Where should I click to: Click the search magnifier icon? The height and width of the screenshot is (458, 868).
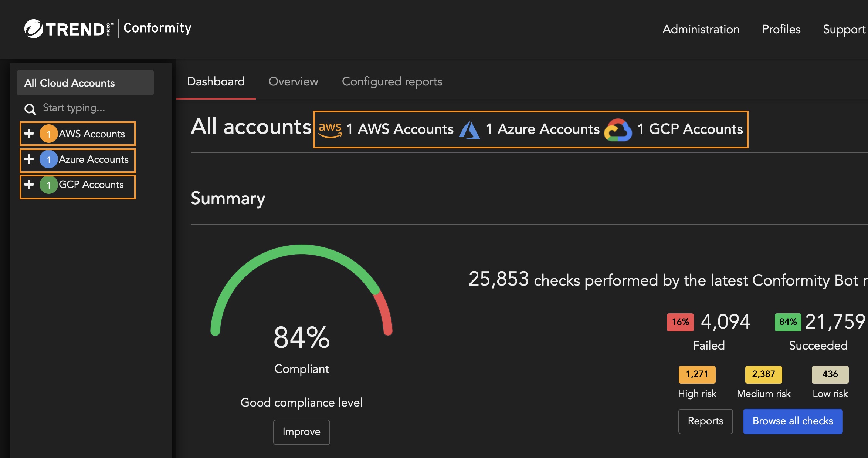click(30, 109)
